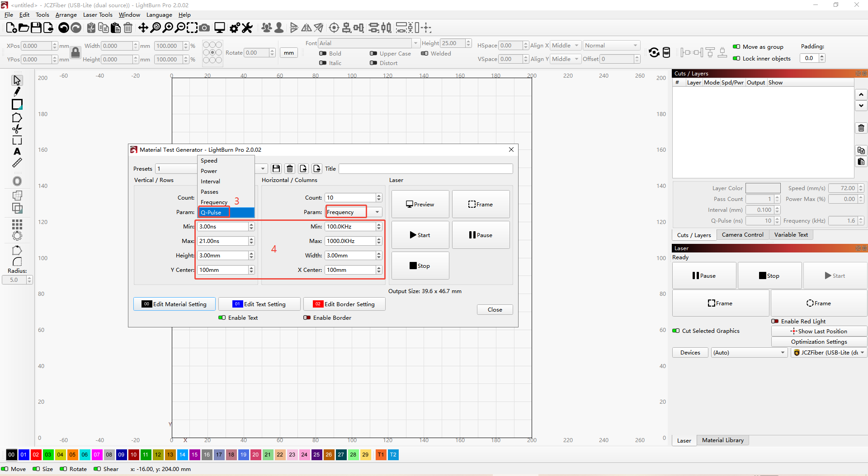Select the Draw Lines pencil tool

pyautogui.click(x=17, y=92)
